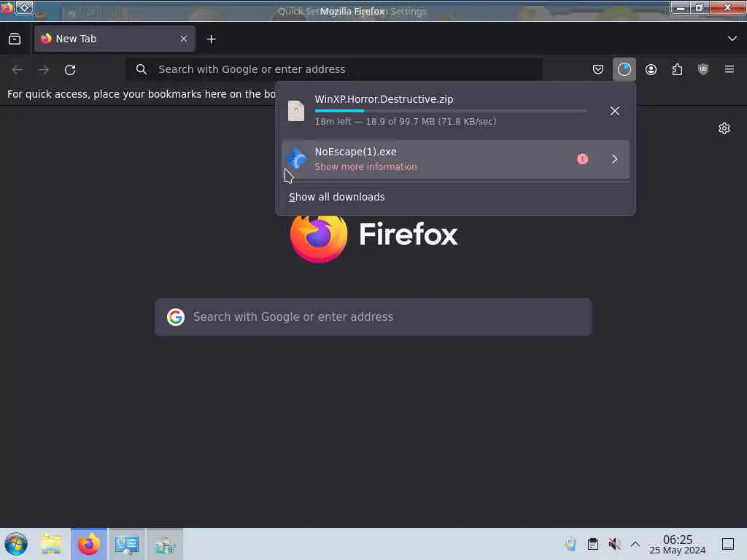
Task: Switch to the New Tab tab
Action: click(x=115, y=39)
